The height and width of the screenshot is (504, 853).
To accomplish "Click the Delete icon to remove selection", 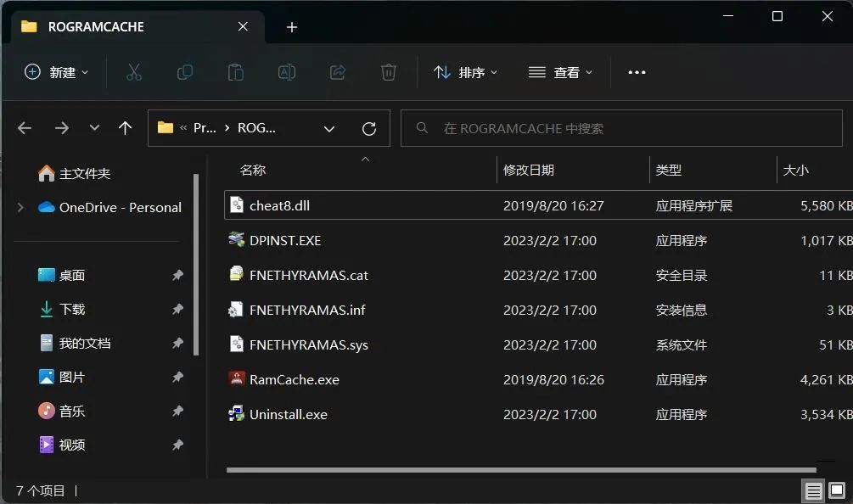I will click(388, 72).
